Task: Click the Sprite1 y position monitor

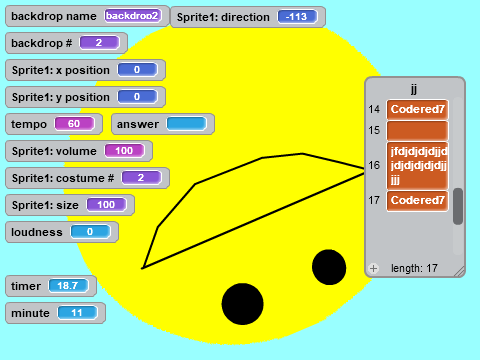Action: click(x=85, y=97)
